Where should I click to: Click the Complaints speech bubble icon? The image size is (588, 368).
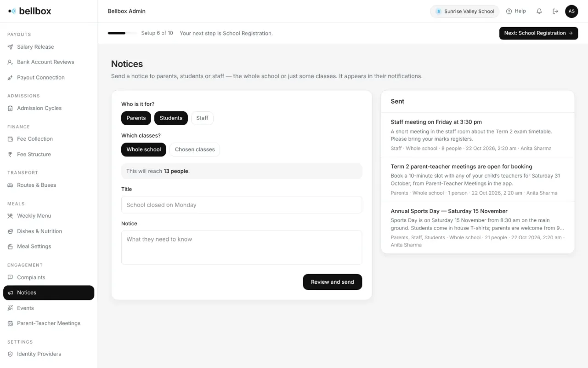(10, 277)
